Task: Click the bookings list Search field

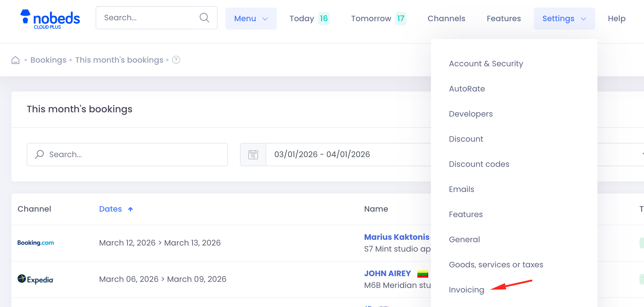Action: [x=127, y=154]
